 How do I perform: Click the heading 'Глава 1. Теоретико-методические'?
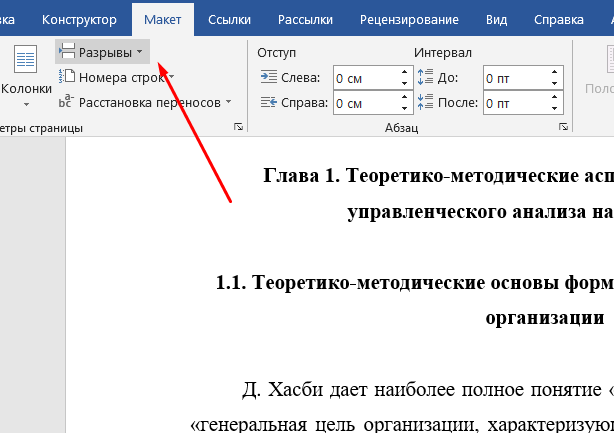pyautogui.click(x=421, y=176)
